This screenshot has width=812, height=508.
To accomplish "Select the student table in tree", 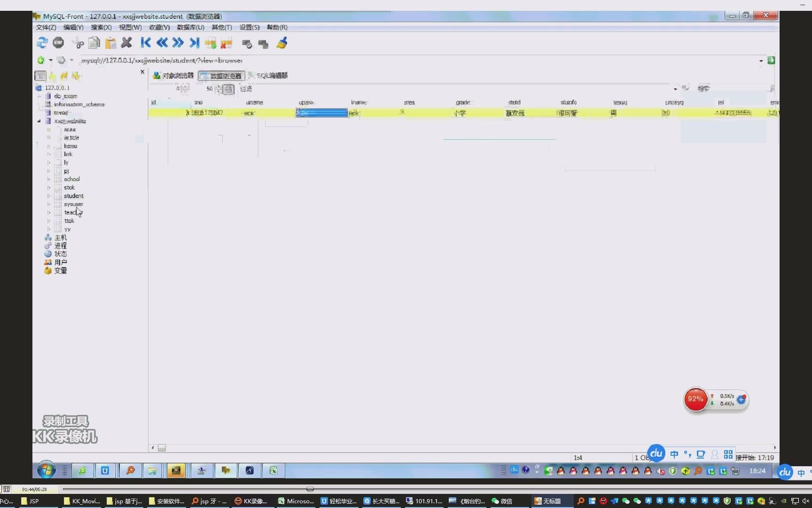I will [x=74, y=196].
